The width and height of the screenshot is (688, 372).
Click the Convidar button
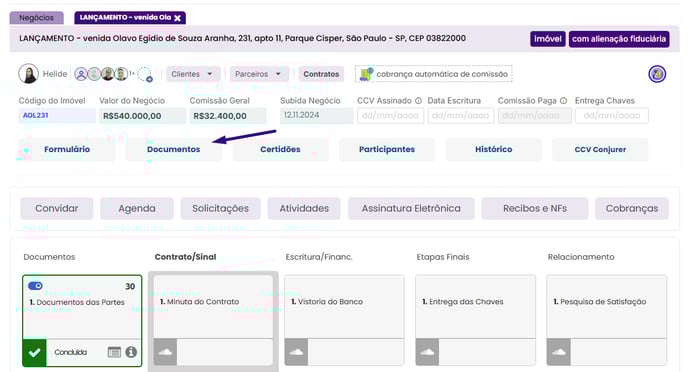57,208
